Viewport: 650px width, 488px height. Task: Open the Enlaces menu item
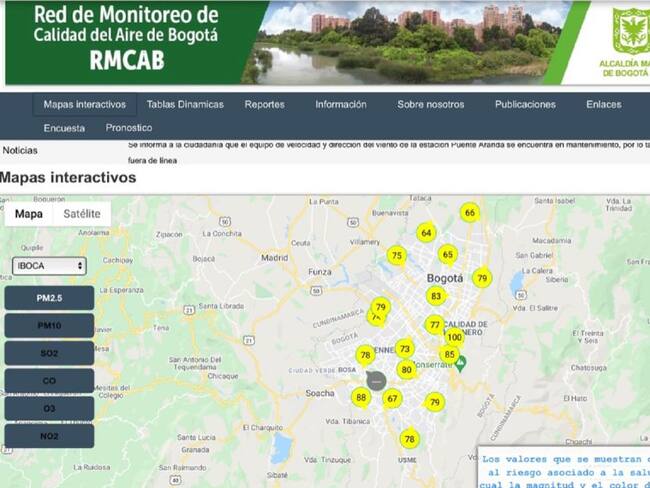604,104
